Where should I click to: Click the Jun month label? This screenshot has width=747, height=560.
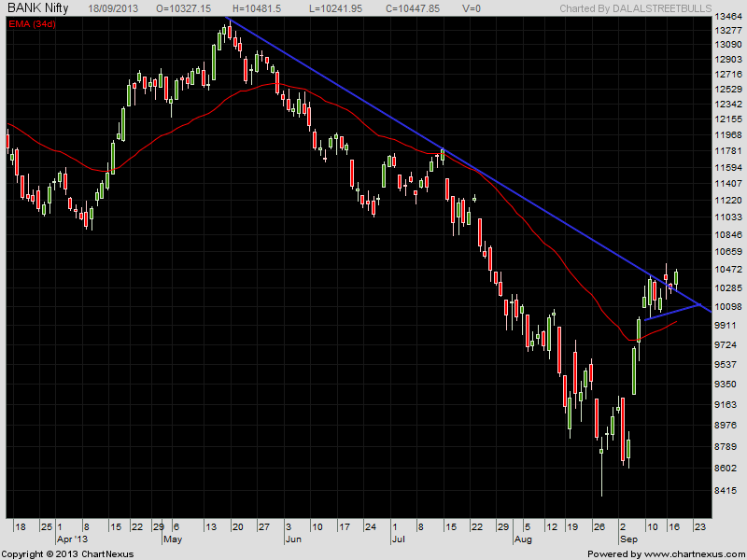(x=294, y=539)
